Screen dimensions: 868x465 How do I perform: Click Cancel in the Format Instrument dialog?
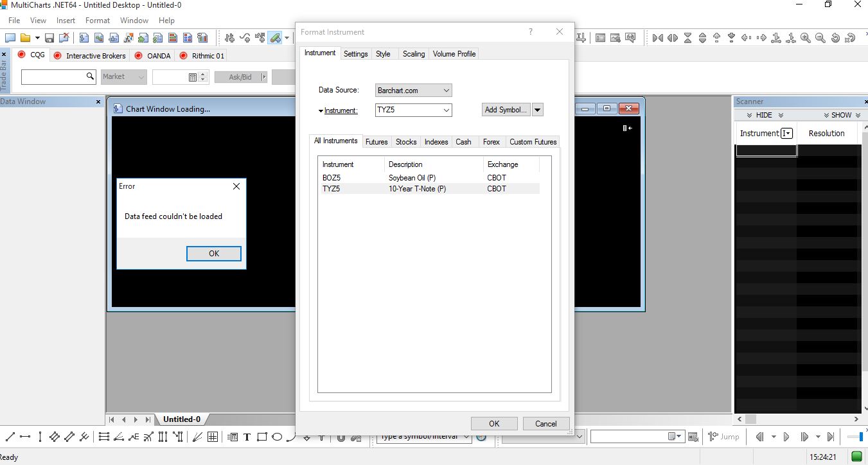[545, 423]
